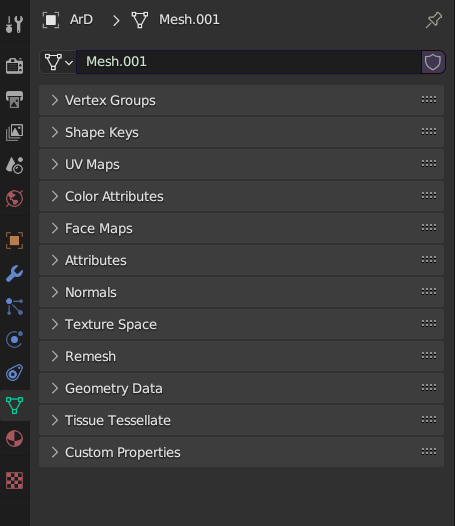Open the Material properties tab
Image resolution: width=455 pixels, height=526 pixels.
coord(14,438)
